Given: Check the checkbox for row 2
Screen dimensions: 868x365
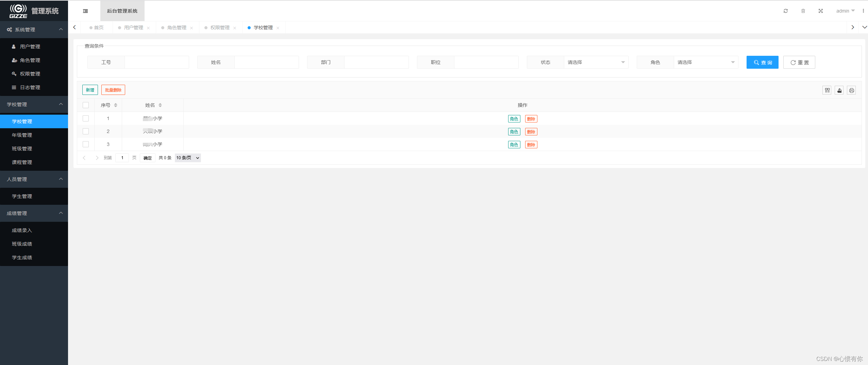Looking at the screenshot, I should pos(86,131).
